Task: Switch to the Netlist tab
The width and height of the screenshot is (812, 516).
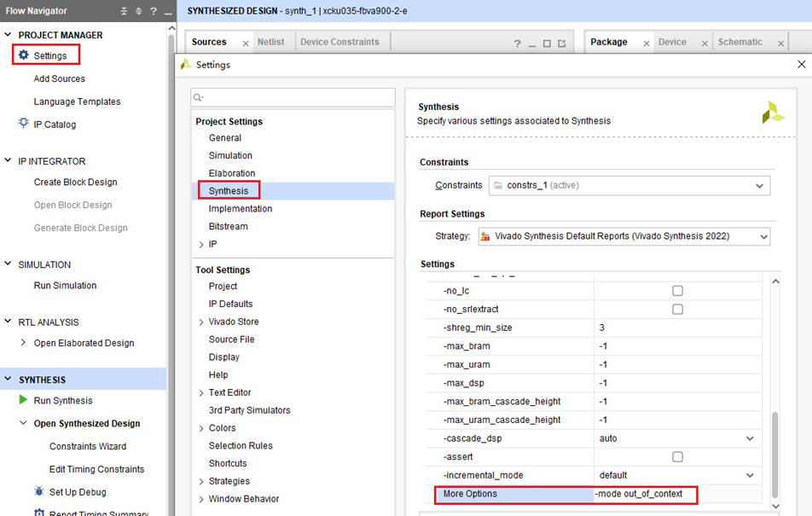Action: tap(271, 42)
